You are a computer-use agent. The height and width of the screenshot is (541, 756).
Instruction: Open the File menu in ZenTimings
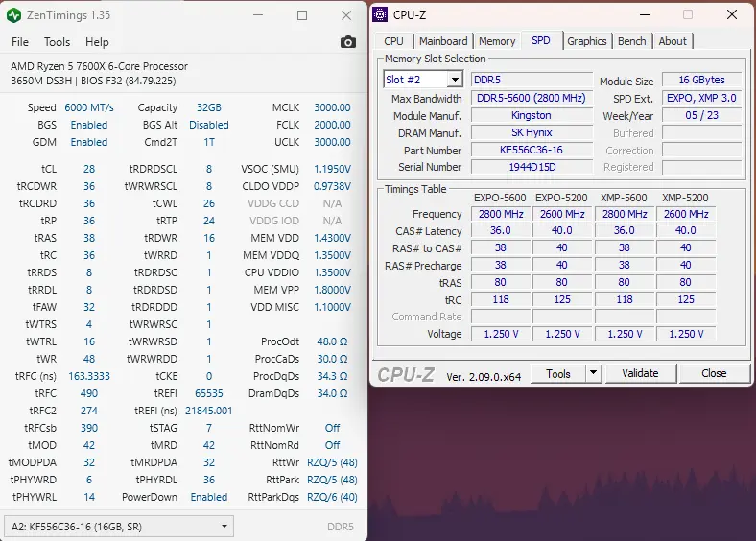[20, 42]
